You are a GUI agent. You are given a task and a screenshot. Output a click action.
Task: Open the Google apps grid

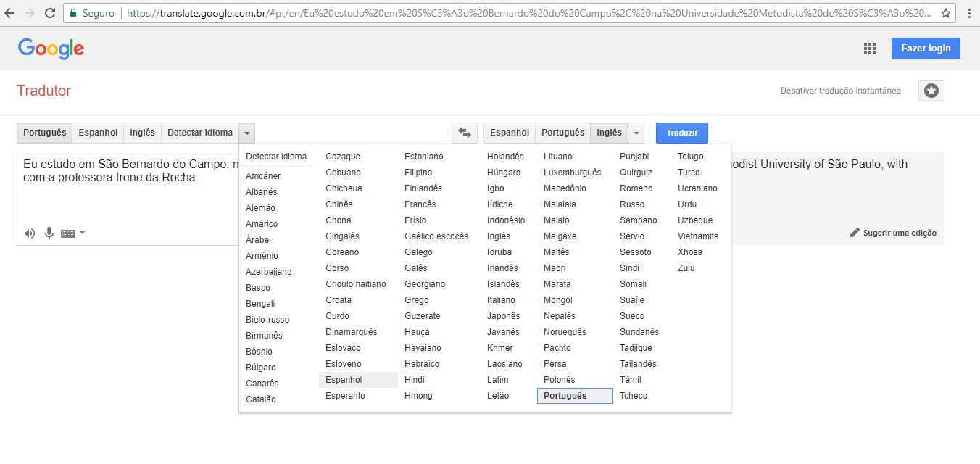coord(869,48)
